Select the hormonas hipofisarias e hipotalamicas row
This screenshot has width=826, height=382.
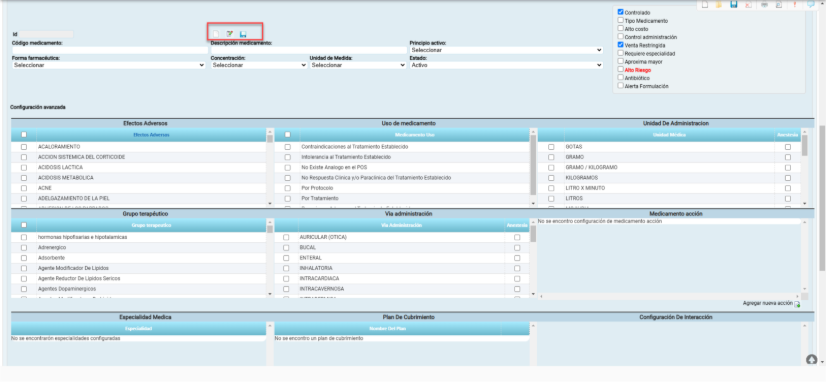pyautogui.click(x=83, y=237)
